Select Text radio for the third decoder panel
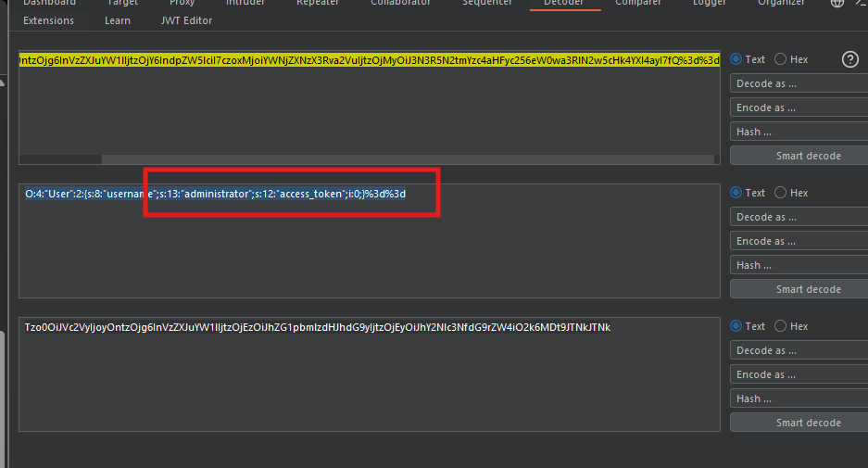The height and width of the screenshot is (468, 868). click(x=736, y=326)
